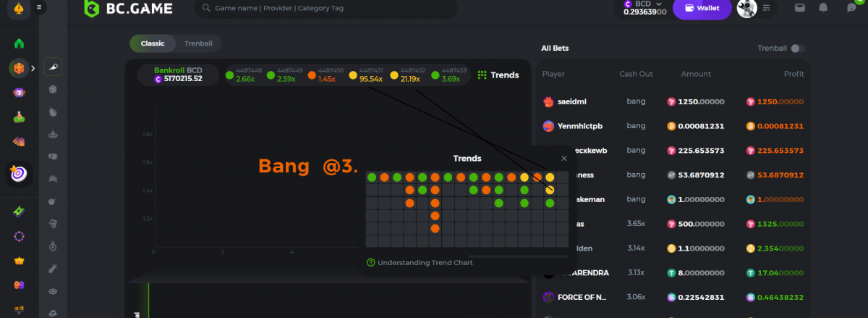Select the 95.54x round result

[x=367, y=75]
